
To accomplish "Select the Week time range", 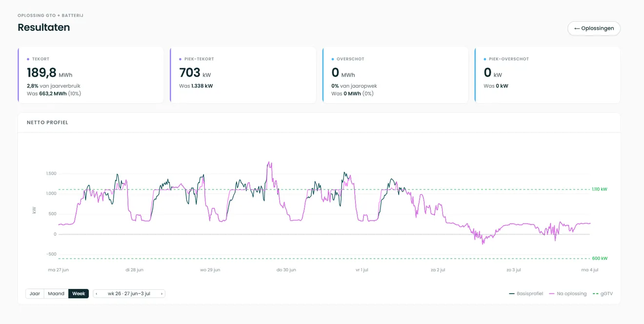I will pos(79,294).
